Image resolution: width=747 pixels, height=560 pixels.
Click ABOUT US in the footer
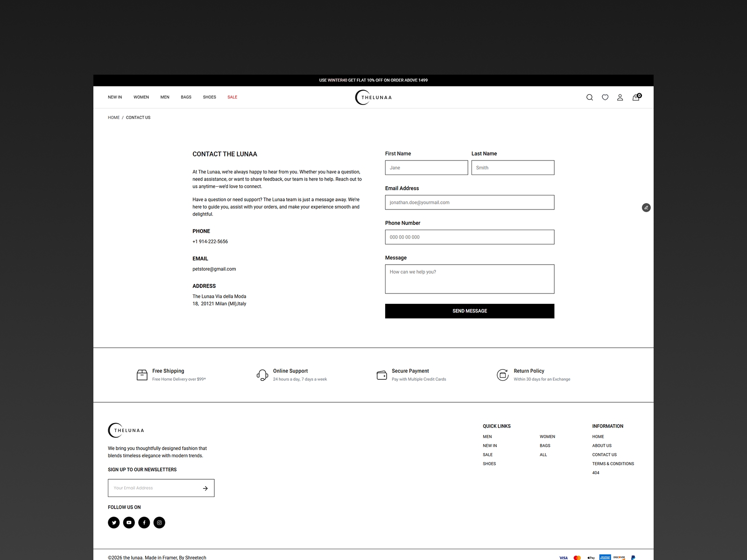602,445
